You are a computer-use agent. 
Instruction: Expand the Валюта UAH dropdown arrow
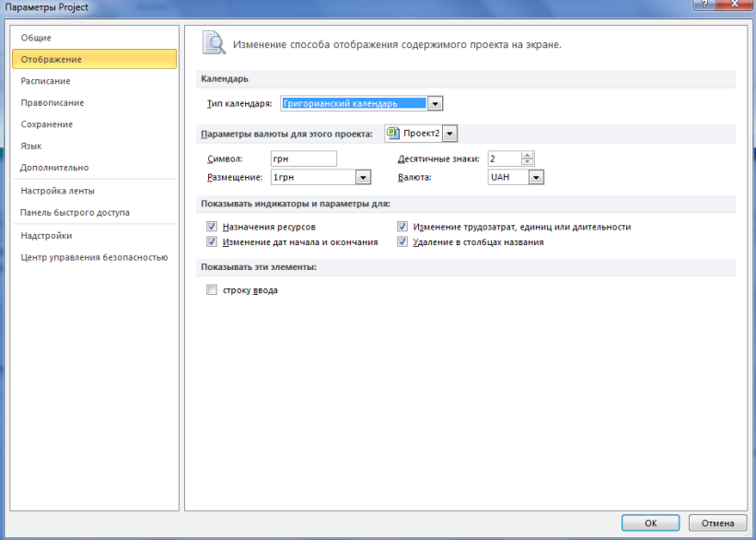[x=536, y=178]
